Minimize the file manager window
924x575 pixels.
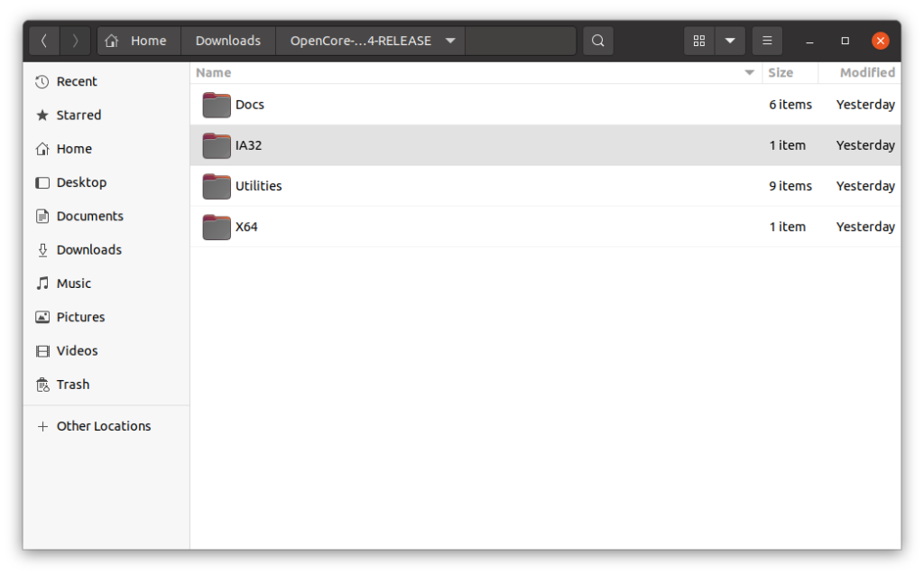click(x=809, y=41)
